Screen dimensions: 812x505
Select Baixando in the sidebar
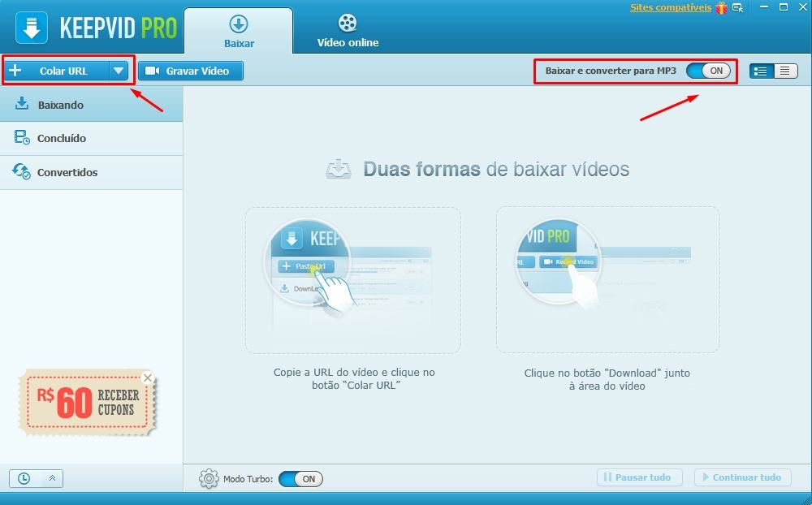91,105
